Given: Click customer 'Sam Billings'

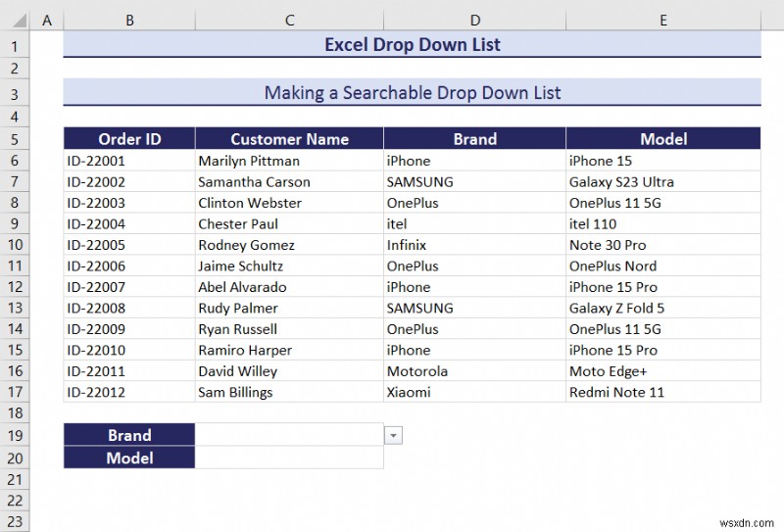Looking at the screenshot, I should (289, 392).
